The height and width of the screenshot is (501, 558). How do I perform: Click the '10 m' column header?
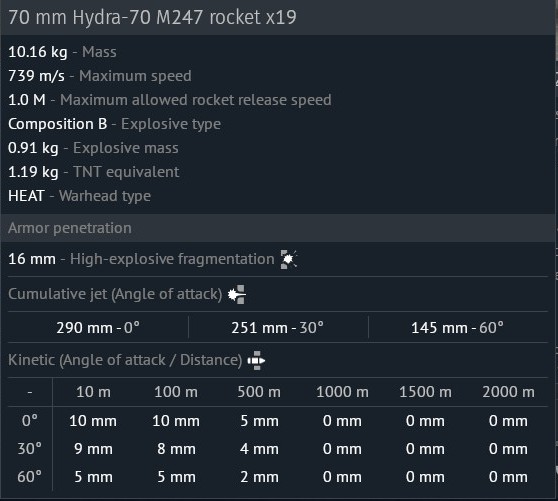click(93, 392)
